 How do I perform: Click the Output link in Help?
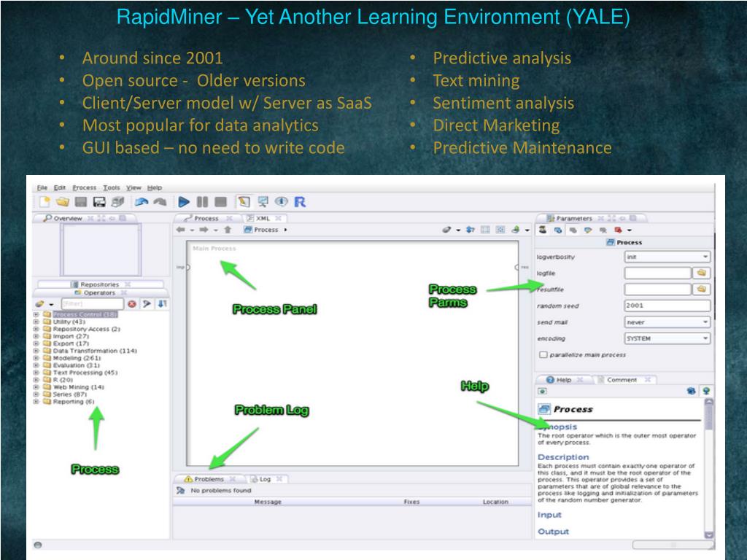553,532
